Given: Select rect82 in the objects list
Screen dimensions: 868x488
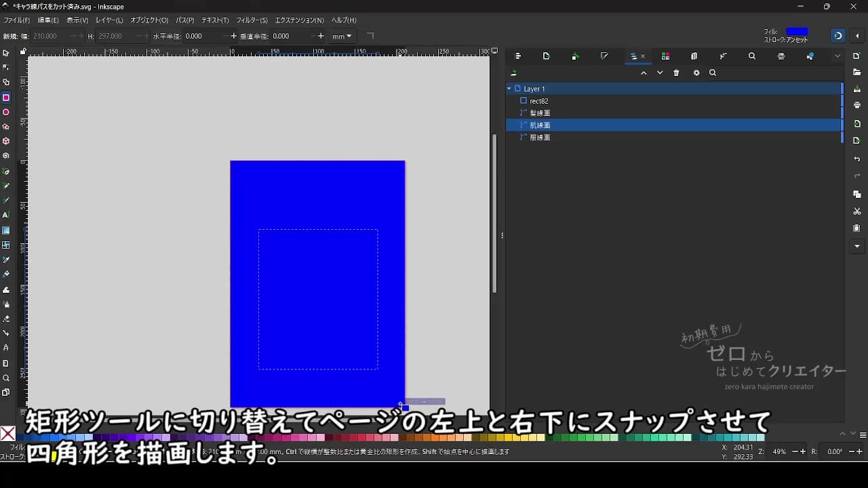Looking at the screenshot, I should 539,101.
